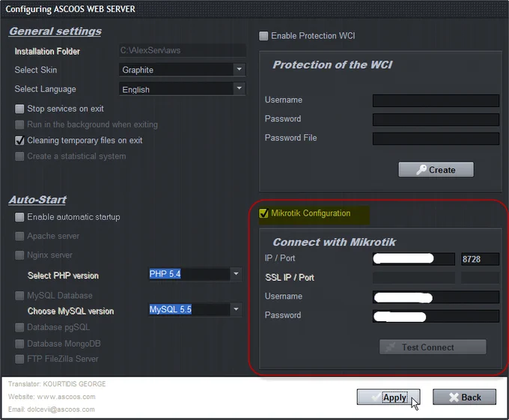Enable automatic startup checkbox
Image resolution: width=509 pixels, height=420 pixels.
point(19,217)
